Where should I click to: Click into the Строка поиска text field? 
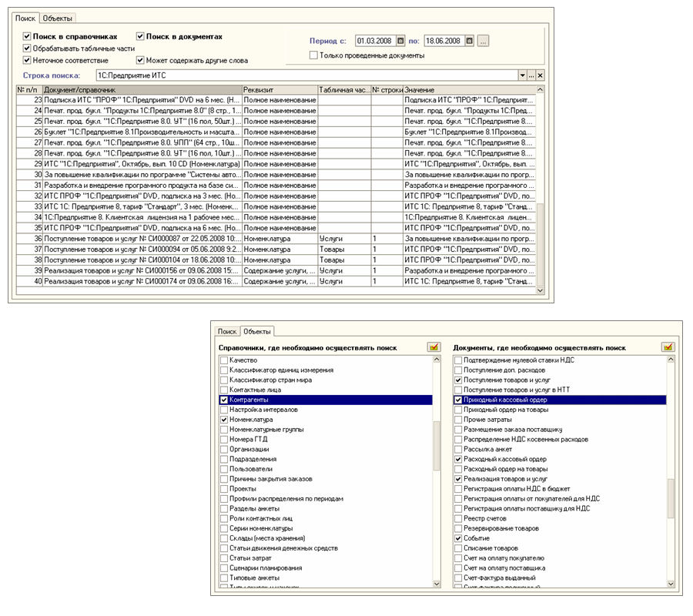click(307, 75)
